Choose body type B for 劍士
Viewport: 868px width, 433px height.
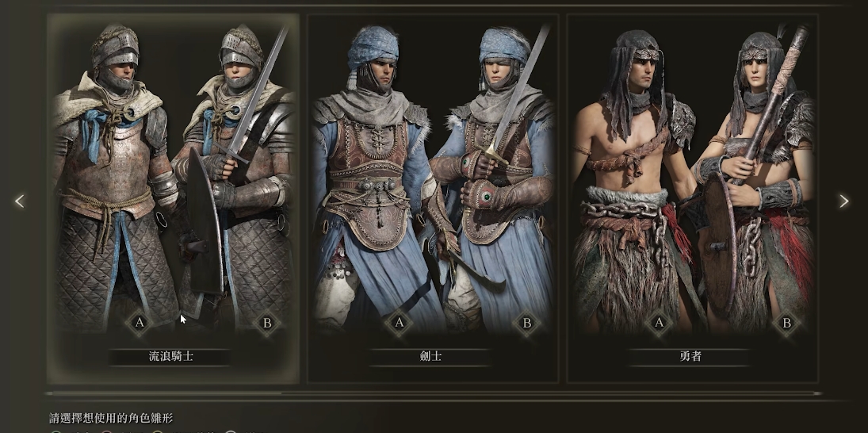(x=526, y=323)
